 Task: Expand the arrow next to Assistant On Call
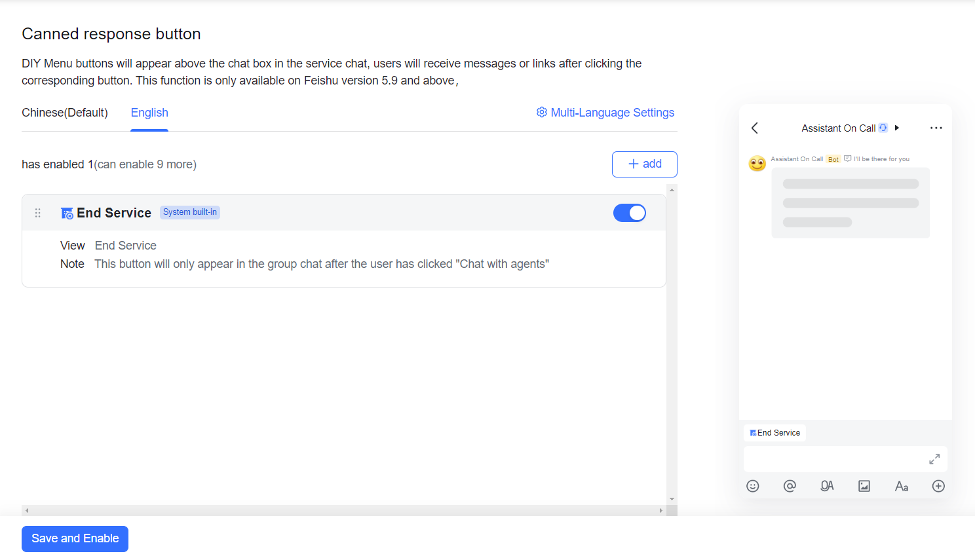pos(897,128)
